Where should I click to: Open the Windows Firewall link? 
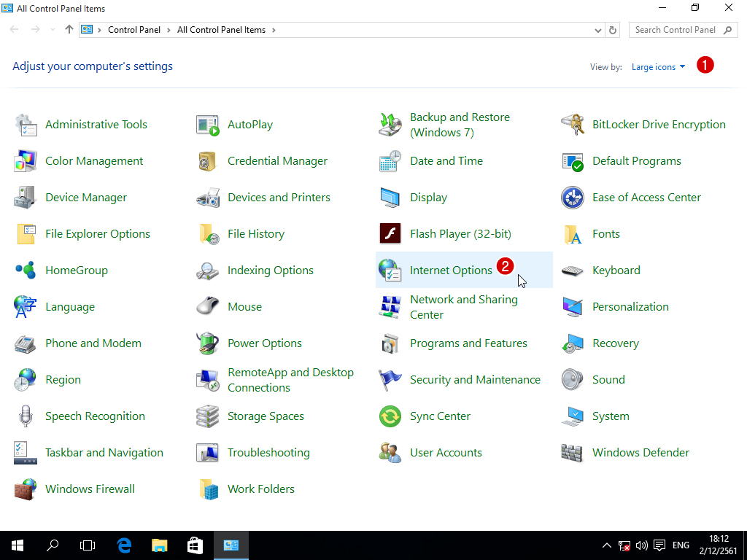click(x=90, y=489)
